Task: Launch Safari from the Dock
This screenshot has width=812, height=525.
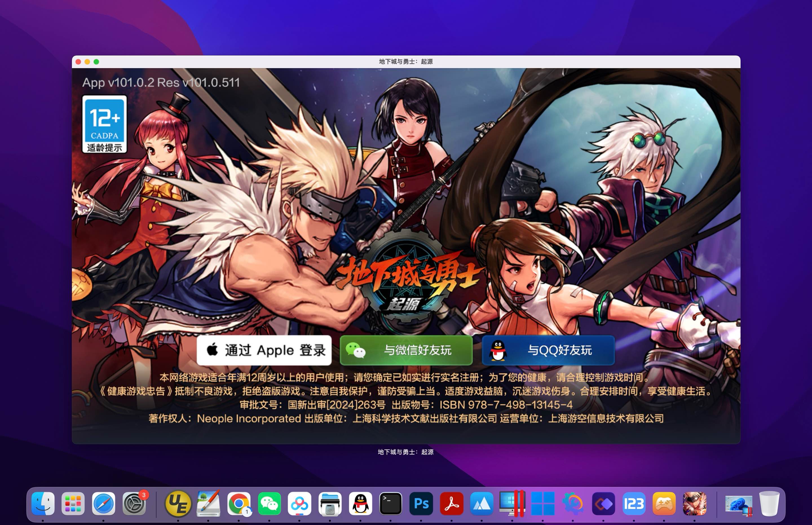Action: (103, 504)
